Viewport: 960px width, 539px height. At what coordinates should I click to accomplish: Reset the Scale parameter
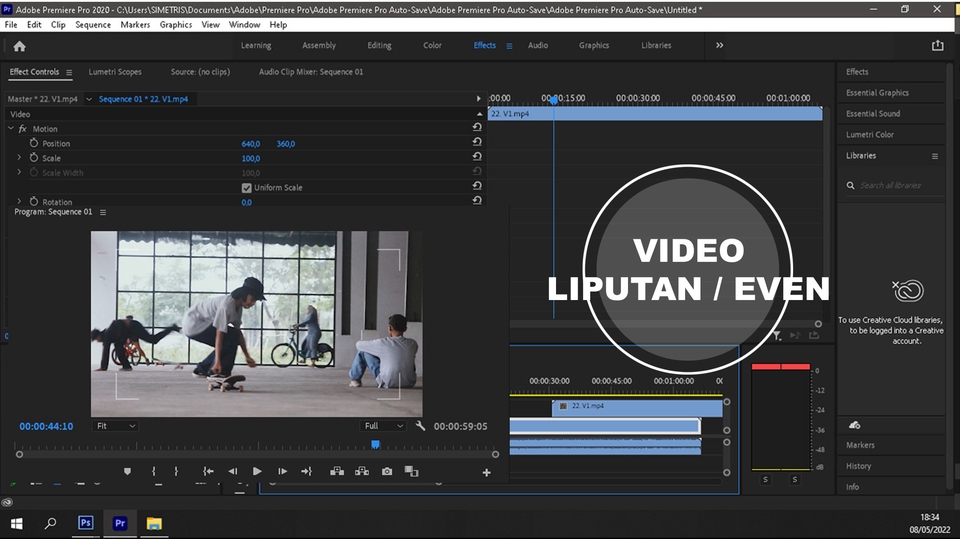[x=477, y=157]
